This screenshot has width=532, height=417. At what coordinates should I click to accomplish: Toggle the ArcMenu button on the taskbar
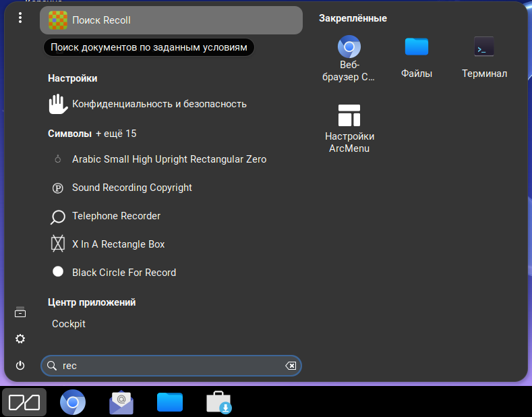click(24, 403)
